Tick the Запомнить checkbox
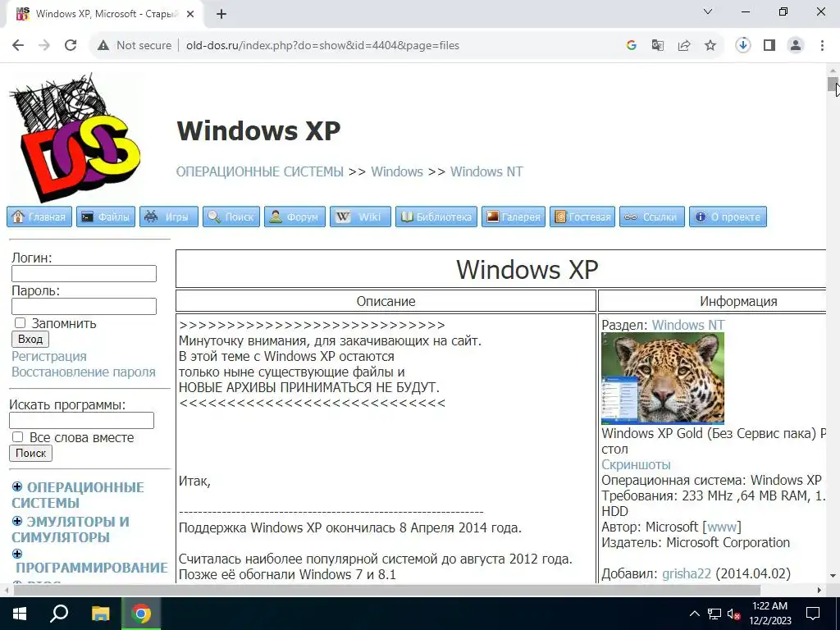Screen dimensions: 840x630 [x=20, y=323]
